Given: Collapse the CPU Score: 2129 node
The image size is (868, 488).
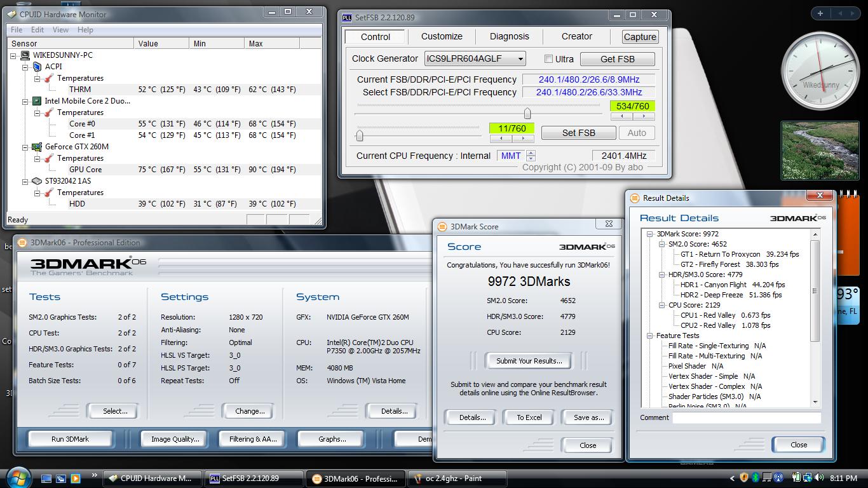Looking at the screenshot, I should coord(661,305).
